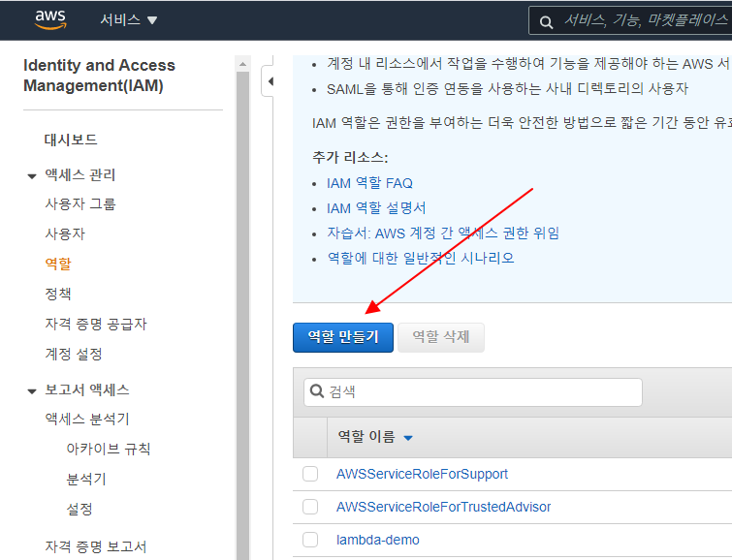Open the 자습서 AWS 계정 간 액세스 link
Viewport: 732px width, 560px height.
pos(443,233)
